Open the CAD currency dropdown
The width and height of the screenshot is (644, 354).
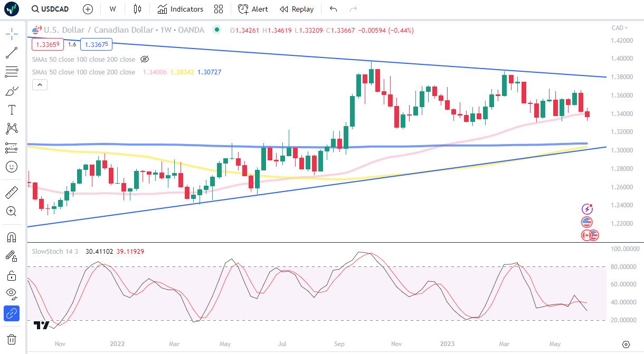pos(620,28)
